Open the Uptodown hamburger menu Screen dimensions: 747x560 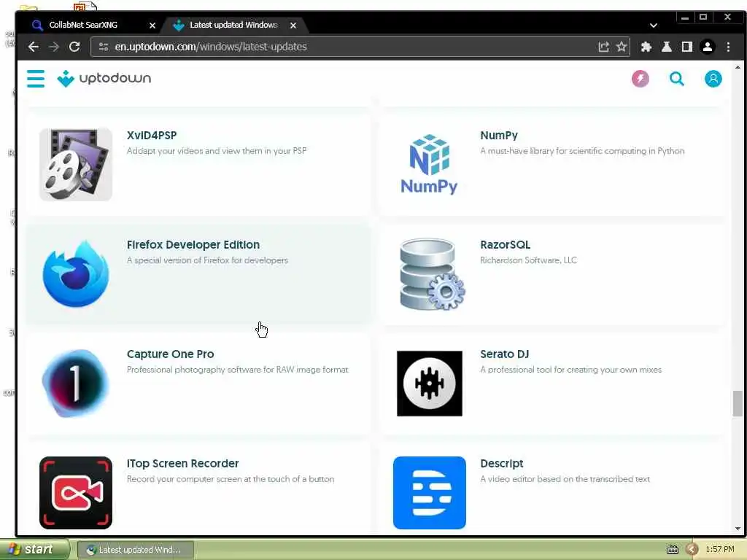(x=36, y=79)
